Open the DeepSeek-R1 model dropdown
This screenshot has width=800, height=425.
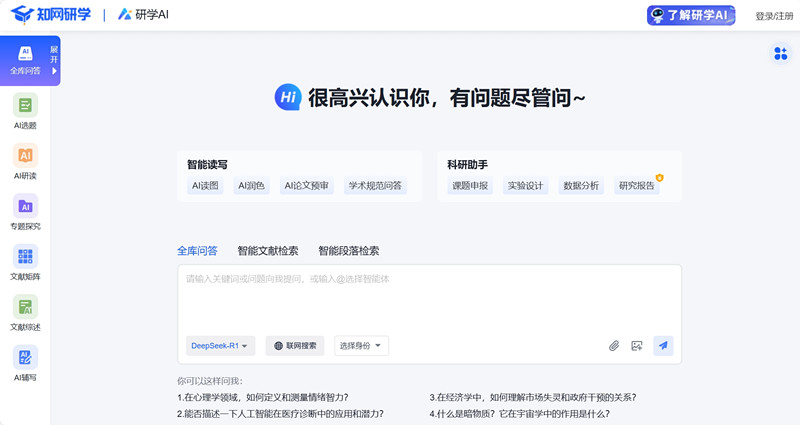[x=220, y=345]
